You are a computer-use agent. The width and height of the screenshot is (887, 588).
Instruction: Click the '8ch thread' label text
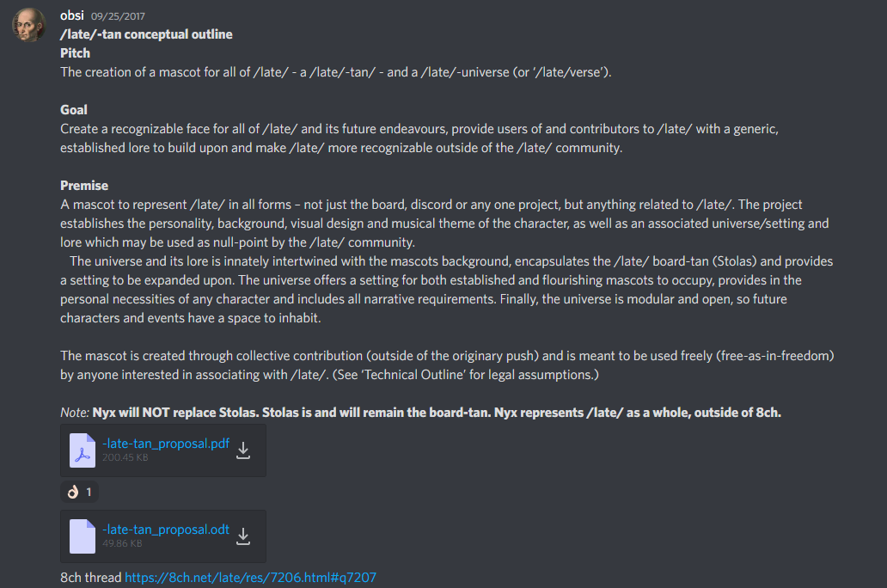tap(91, 577)
